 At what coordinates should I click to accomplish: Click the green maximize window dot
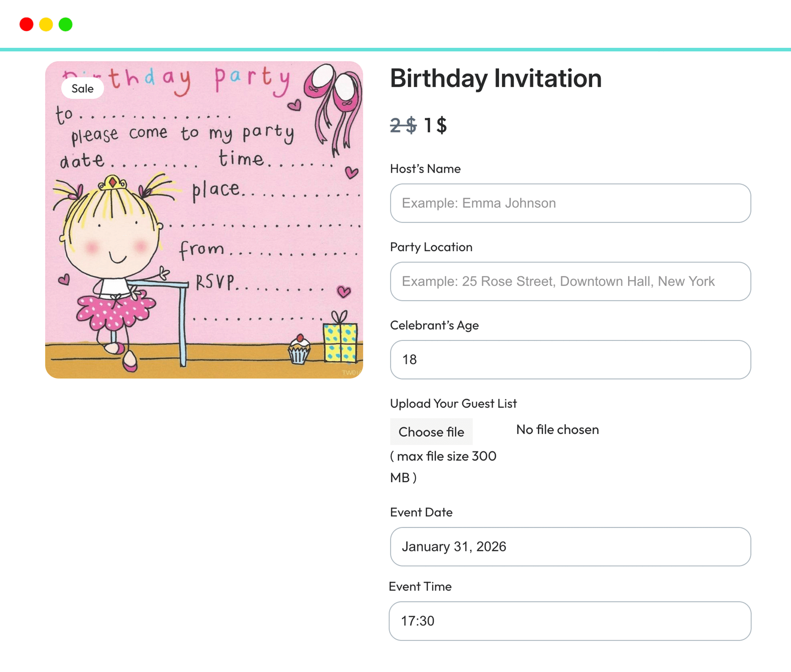tap(66, 25)
